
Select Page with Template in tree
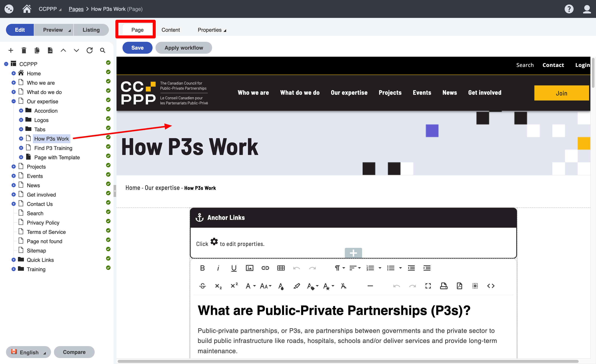[x=57, y=157]
